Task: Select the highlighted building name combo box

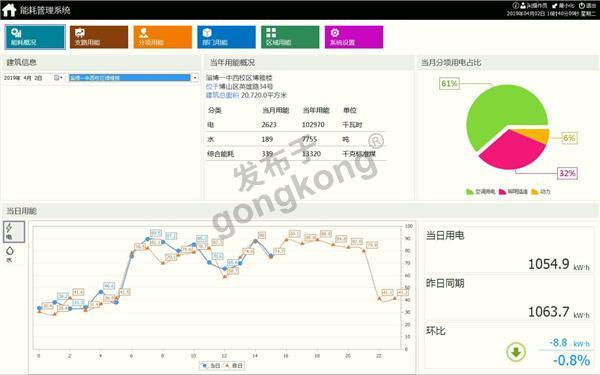Action: pyautogui.click(x=130, y=78)
